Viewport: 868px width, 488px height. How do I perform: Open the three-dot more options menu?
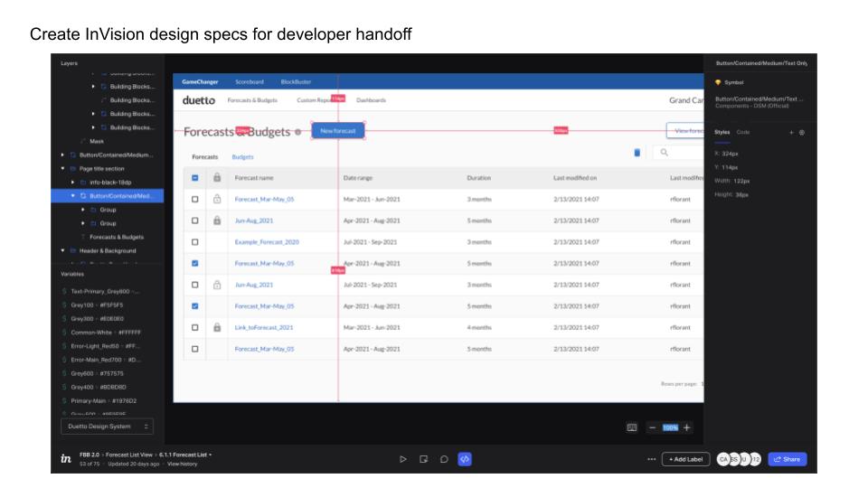click(650, 459)
